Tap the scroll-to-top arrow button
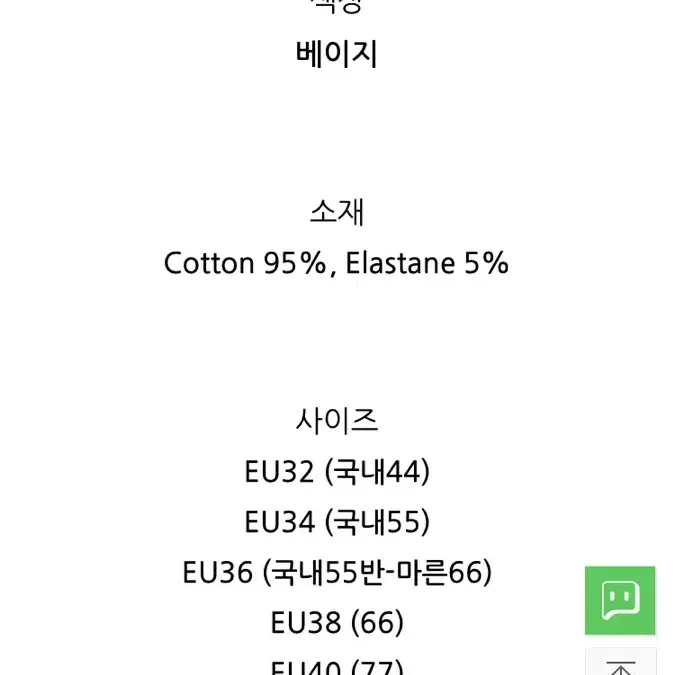 (x=620, y=663)
